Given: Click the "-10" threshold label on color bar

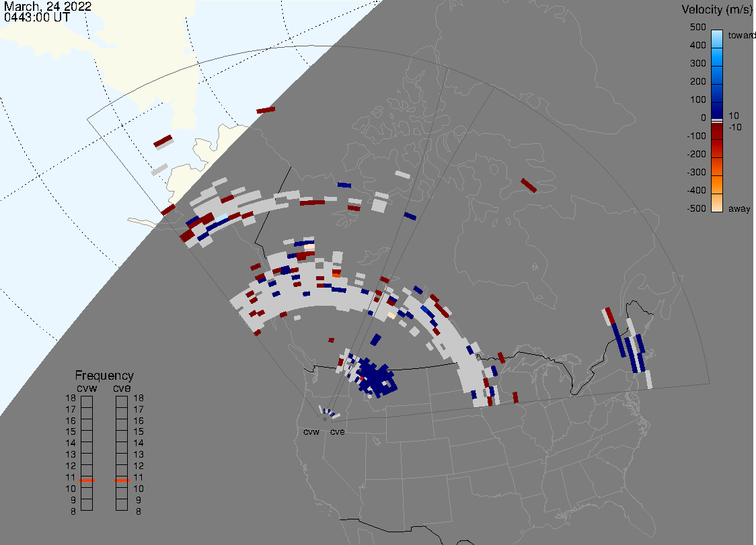Looking at the screenshot, I should [734, 127].
